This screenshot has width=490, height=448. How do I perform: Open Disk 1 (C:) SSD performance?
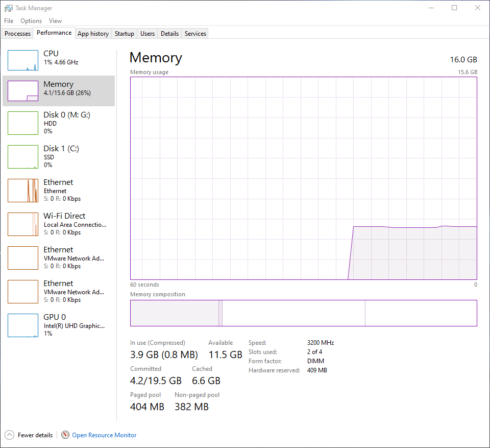[x=59, y=157]
